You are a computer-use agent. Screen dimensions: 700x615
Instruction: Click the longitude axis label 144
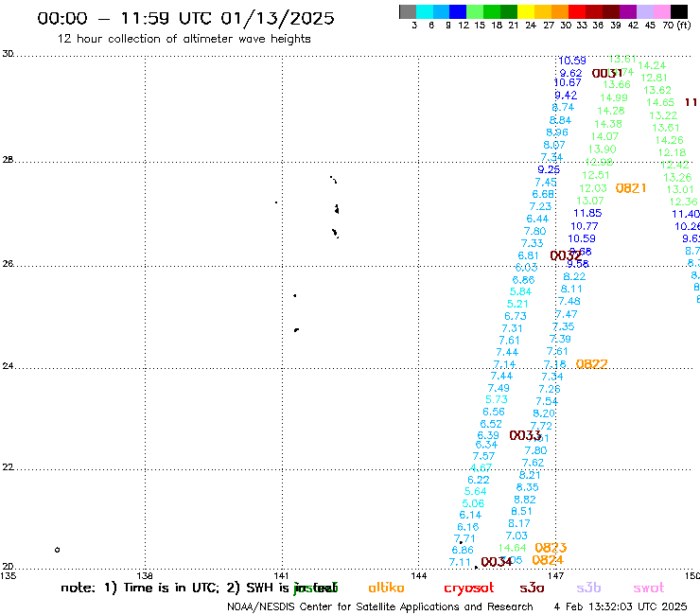419,575
